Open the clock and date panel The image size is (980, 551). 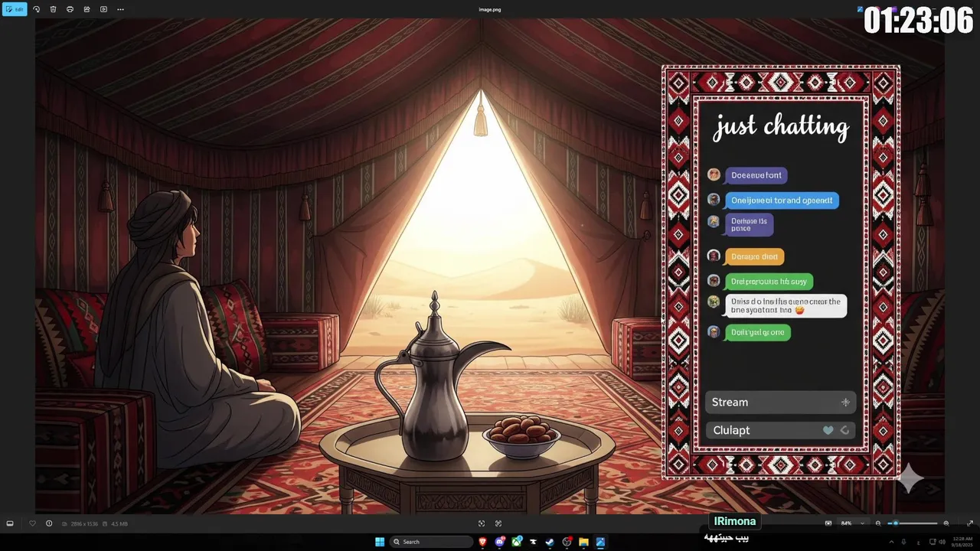pos(962,542)
